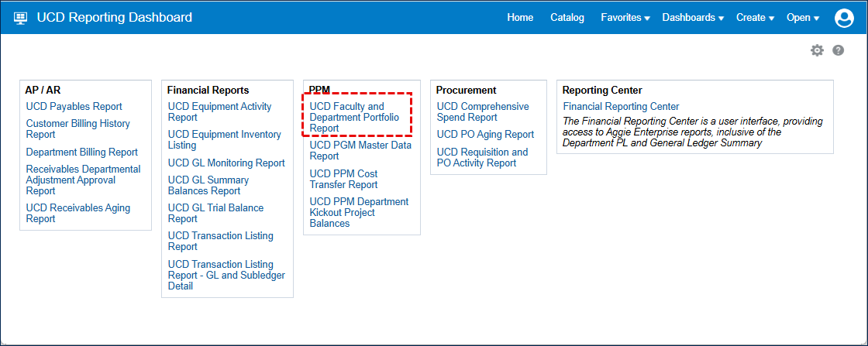Open UCD Faculty and Department Portfolio Report

[346, 117]
